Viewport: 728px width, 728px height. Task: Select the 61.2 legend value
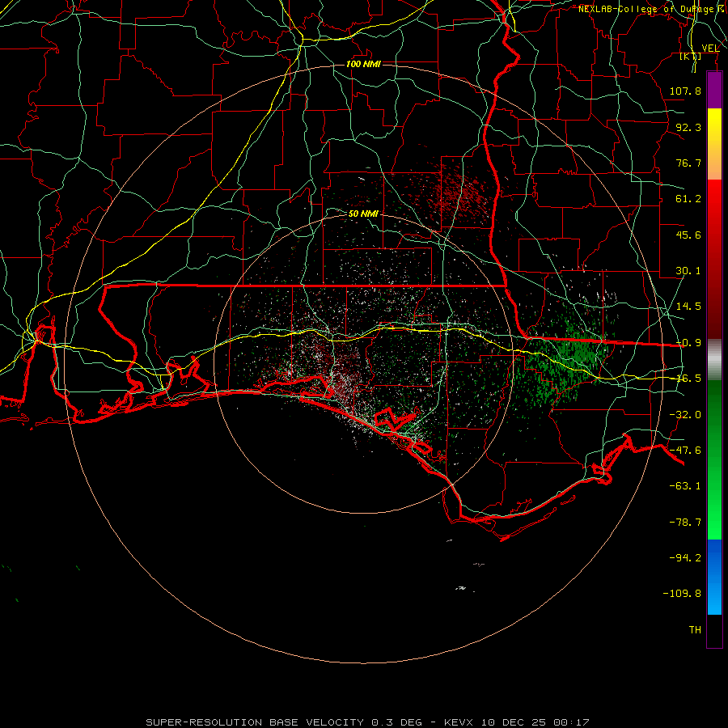click(688, 199)
